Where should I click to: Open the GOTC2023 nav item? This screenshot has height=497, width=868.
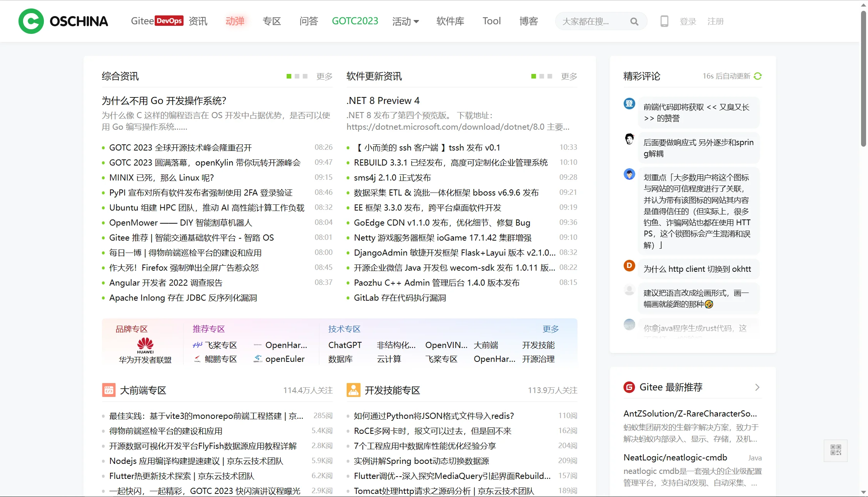(x=355, y=21)
